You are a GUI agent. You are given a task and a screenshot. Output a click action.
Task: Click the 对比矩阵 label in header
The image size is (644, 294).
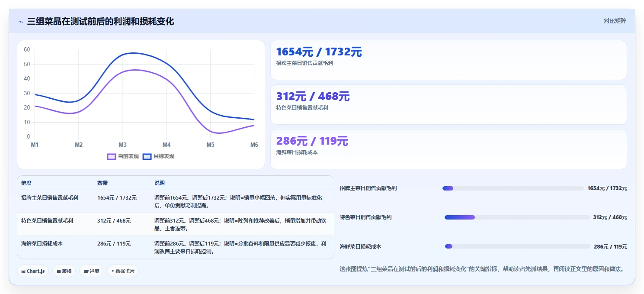(615, 21)
